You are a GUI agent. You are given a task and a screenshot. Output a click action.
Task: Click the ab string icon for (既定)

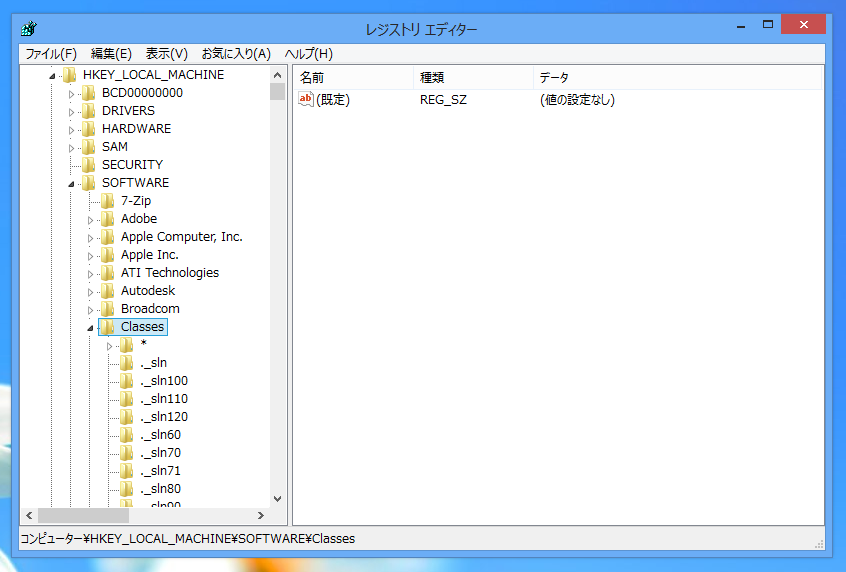point(306,99)
